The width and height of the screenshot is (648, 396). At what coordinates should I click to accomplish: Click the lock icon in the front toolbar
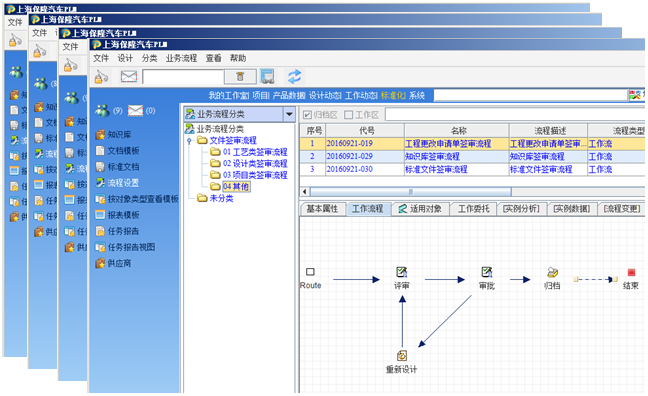tap(101, 76)
